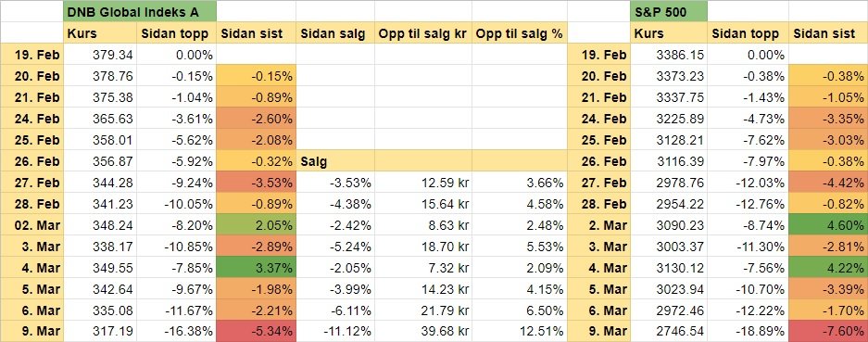Click the 39.68 kr cell
This screenshot has height=342, width=868.
tap(423, 332)
